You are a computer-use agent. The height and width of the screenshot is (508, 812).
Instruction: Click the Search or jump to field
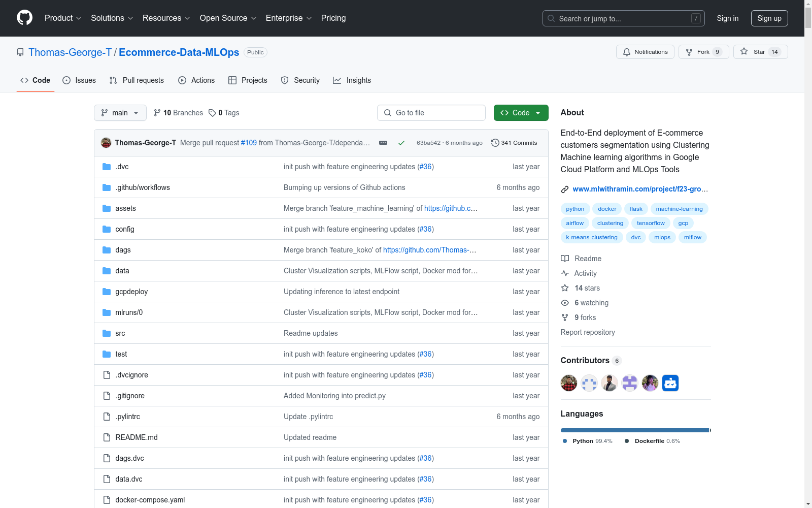(x=624, y=18)
